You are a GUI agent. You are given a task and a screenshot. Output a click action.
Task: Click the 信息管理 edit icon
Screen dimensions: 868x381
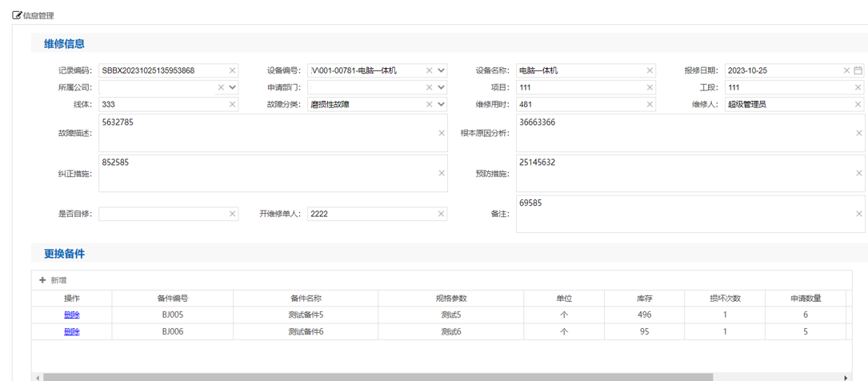click(x=17, y=15)
